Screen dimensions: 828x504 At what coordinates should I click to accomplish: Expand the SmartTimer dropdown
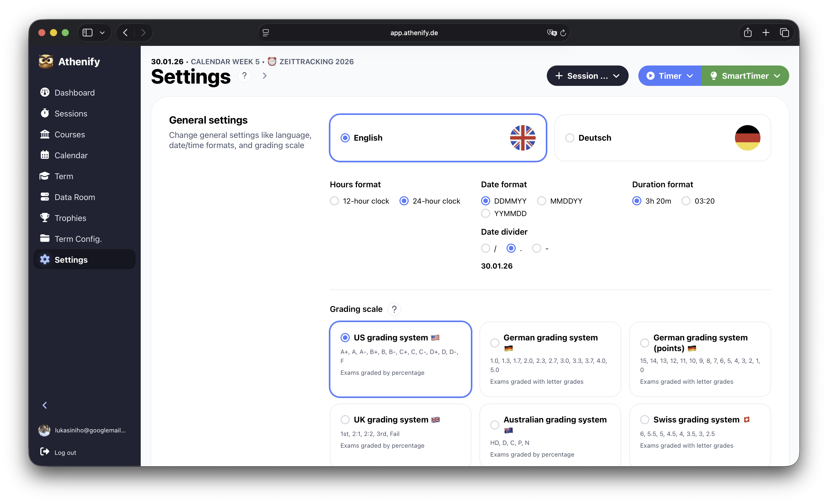777,76
